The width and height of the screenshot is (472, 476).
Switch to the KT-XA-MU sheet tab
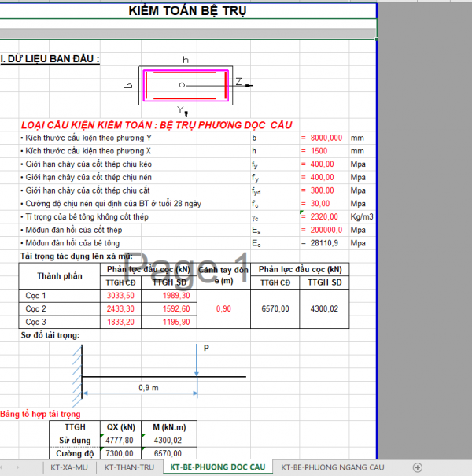[69, 467]
